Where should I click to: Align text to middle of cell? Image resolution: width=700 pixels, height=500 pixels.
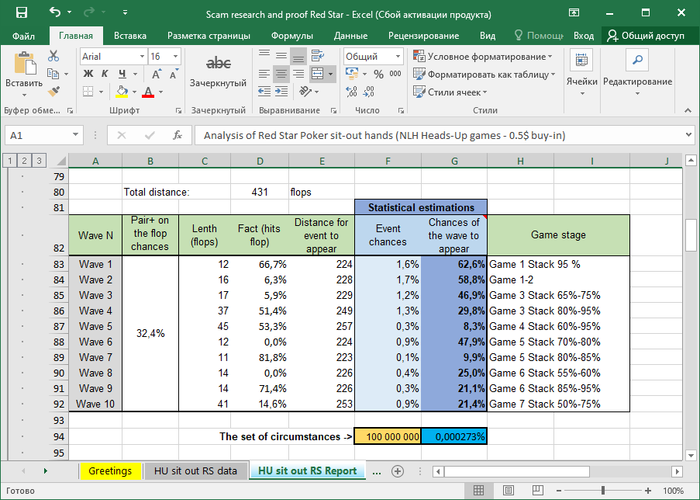tap(281, 56)
